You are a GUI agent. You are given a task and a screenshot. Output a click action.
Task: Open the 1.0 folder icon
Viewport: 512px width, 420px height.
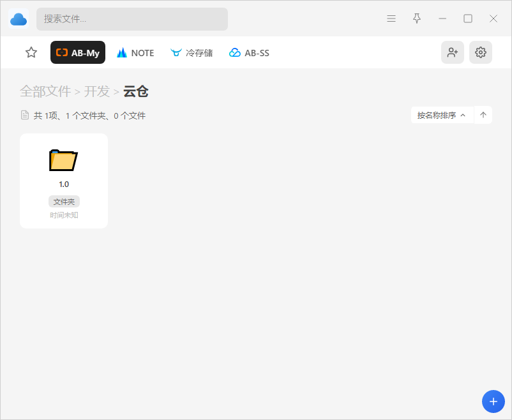(63, 160)
